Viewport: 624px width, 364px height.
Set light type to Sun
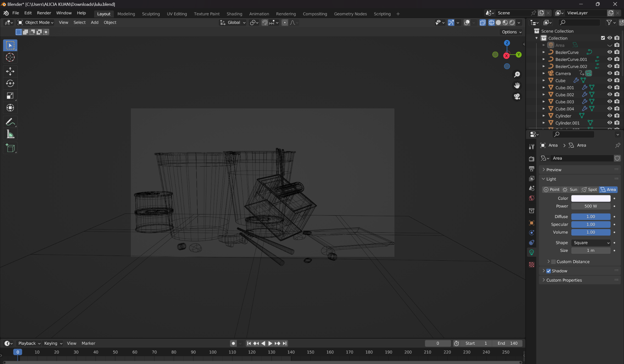tap(570, 189)
